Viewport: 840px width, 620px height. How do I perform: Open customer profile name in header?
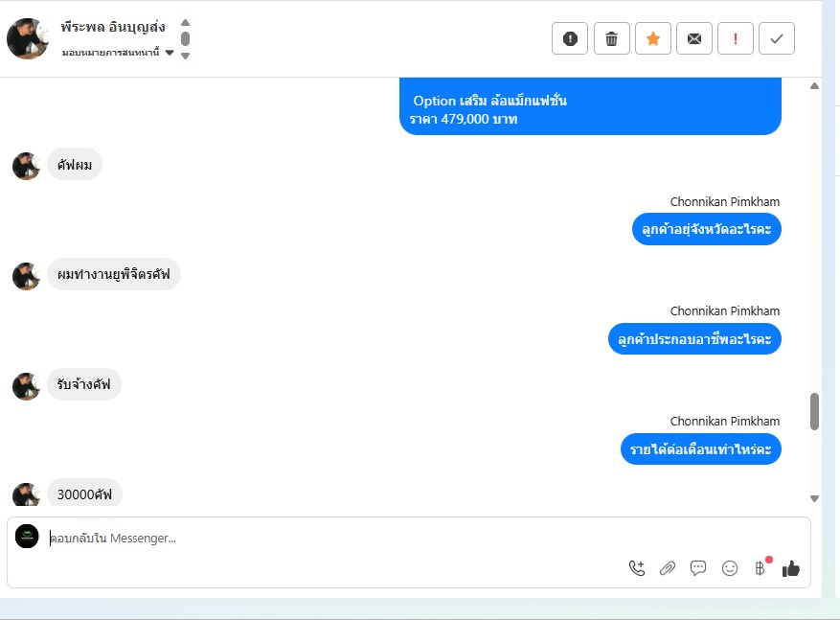click(x=113, y=27)
